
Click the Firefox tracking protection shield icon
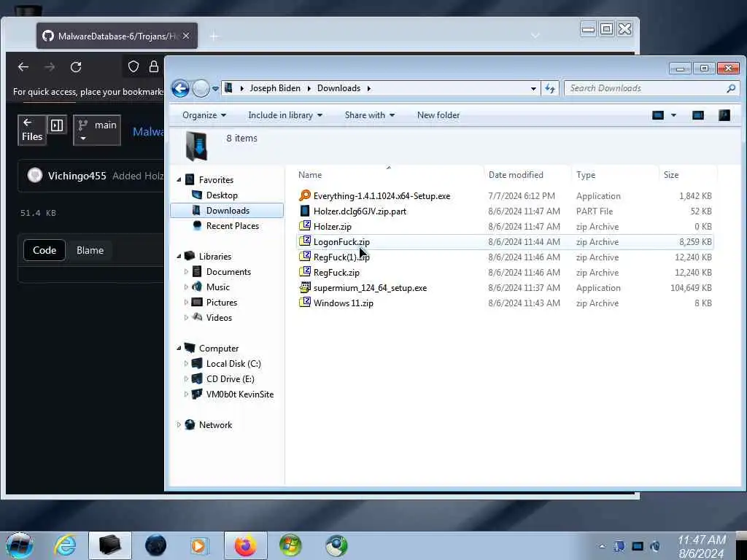pos(133,66)
